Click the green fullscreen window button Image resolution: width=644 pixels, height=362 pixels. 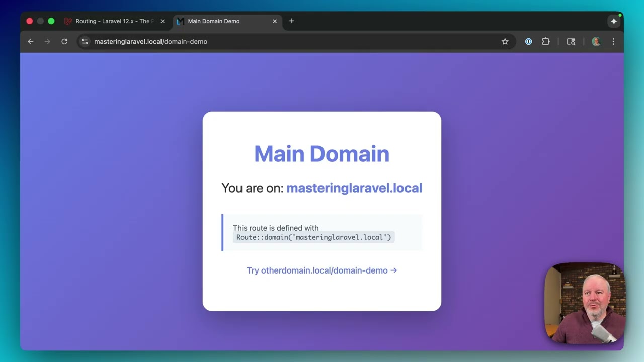[51, 21]
